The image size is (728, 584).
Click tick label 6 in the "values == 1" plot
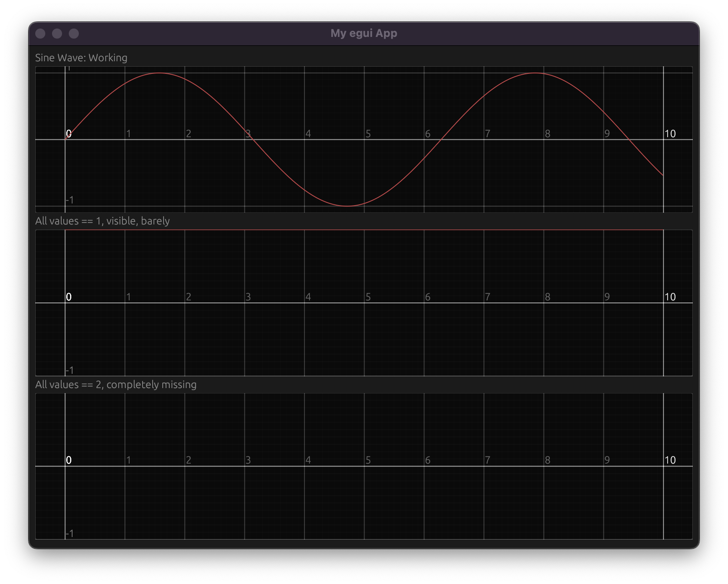pos(428,297)
